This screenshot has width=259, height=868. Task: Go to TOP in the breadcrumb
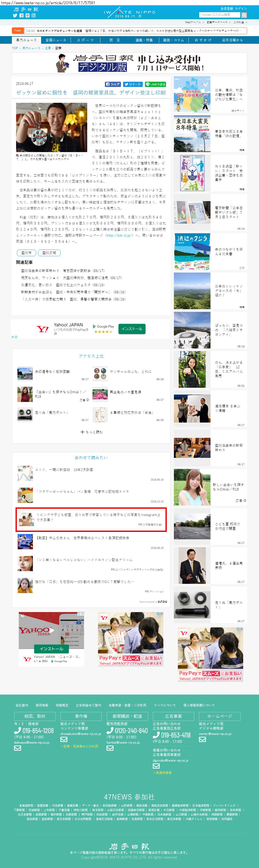(15, 48)
